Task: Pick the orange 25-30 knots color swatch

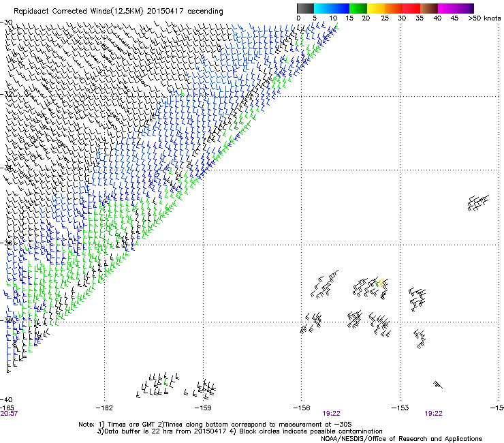Action: point(394,8)
